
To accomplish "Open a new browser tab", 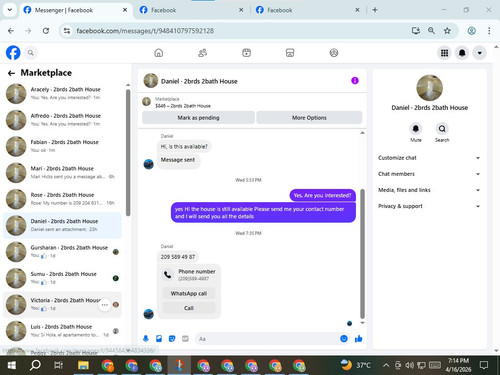I will point(375,10).
